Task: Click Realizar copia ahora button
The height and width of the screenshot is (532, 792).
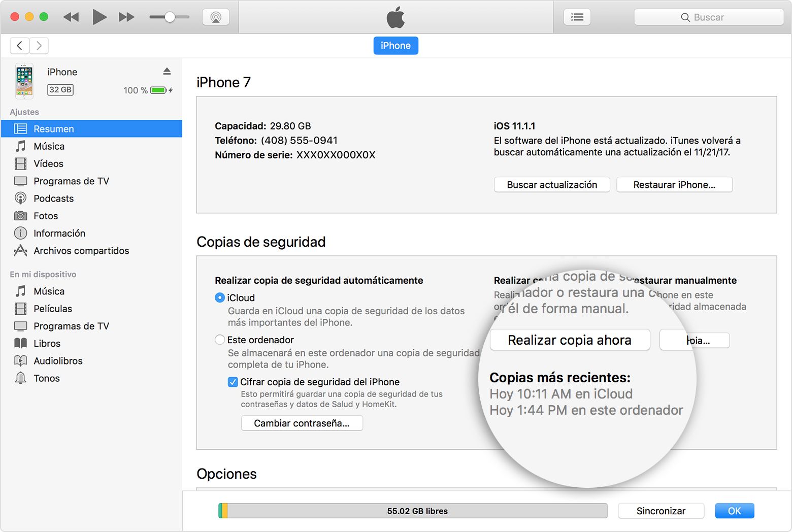Action: pyautogui.click(x=570, y=340)
